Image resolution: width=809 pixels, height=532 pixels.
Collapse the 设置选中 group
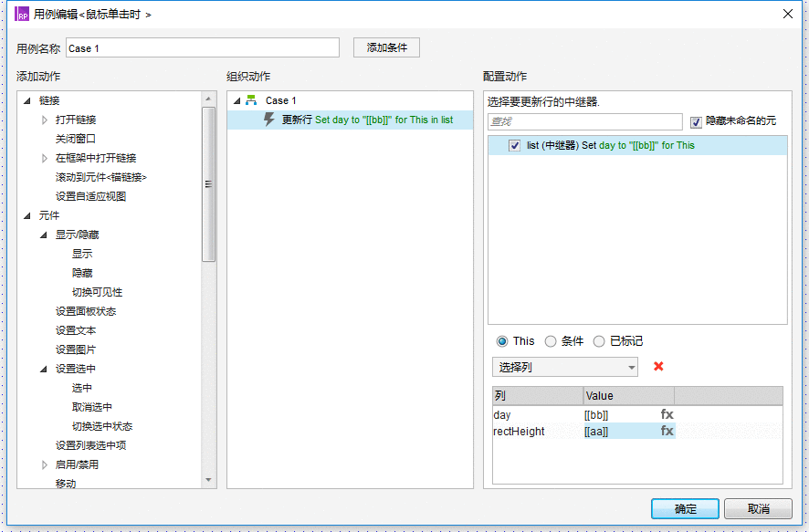(x=44, y=369)
